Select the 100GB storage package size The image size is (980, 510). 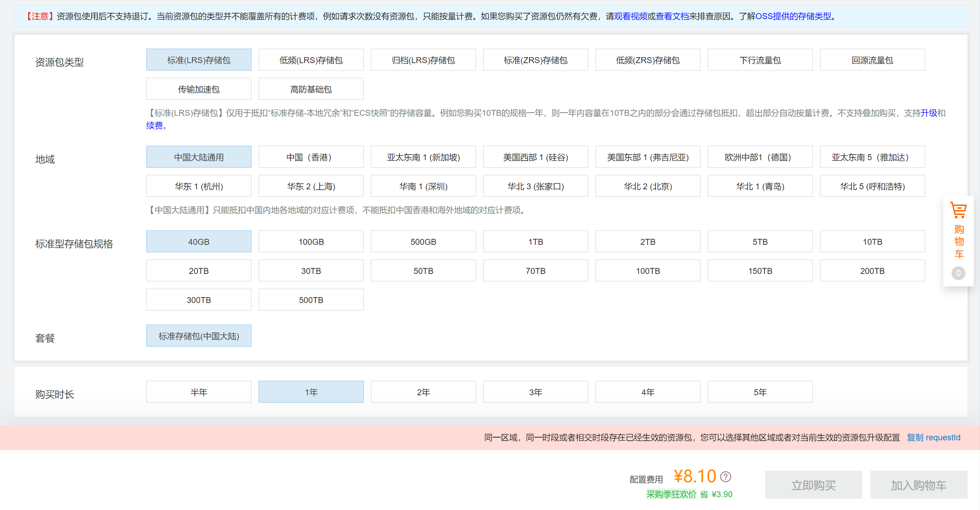click(311, 242)
